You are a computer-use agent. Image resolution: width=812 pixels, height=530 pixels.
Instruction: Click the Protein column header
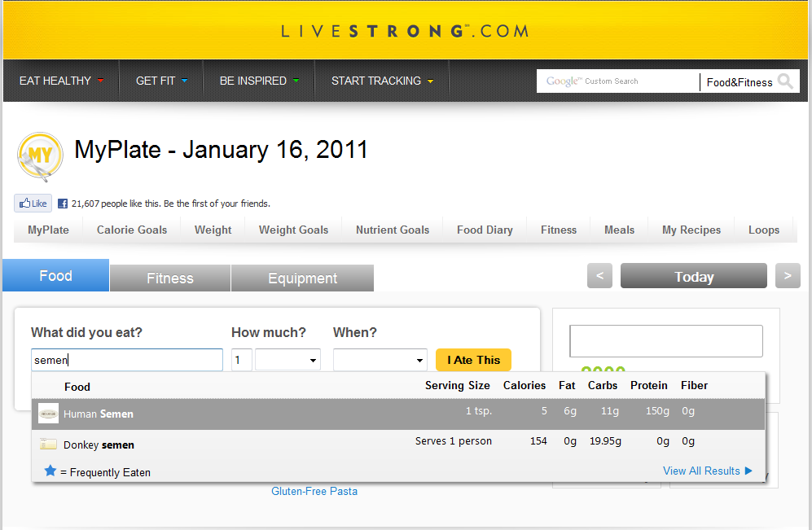pos(649,386)
